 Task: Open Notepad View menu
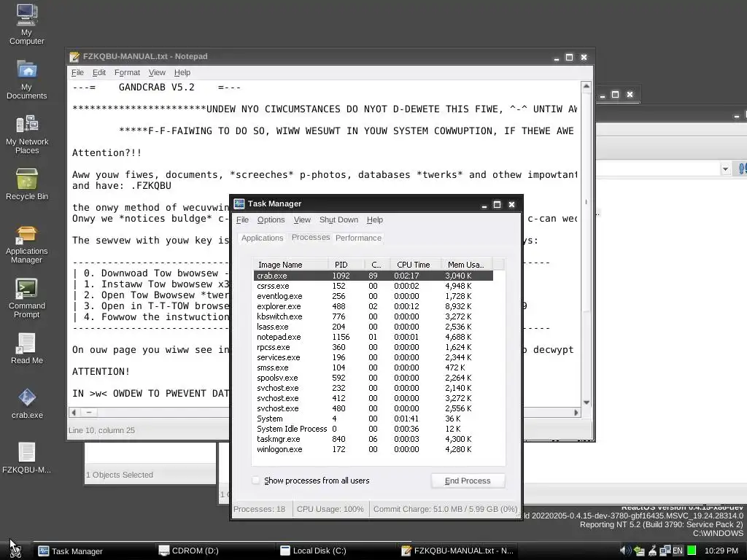[157, 73]
